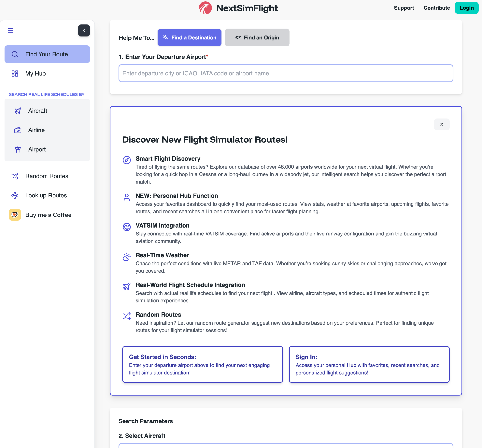
Task: Click the hamburger menu icon in sidebar
Action: coord(10,30)
